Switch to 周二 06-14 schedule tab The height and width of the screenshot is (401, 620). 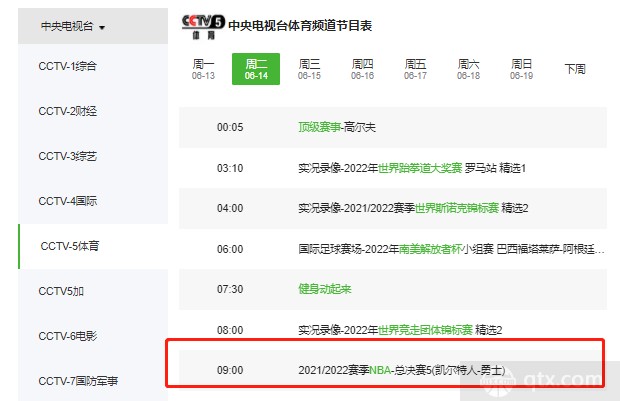coord(256,69)
